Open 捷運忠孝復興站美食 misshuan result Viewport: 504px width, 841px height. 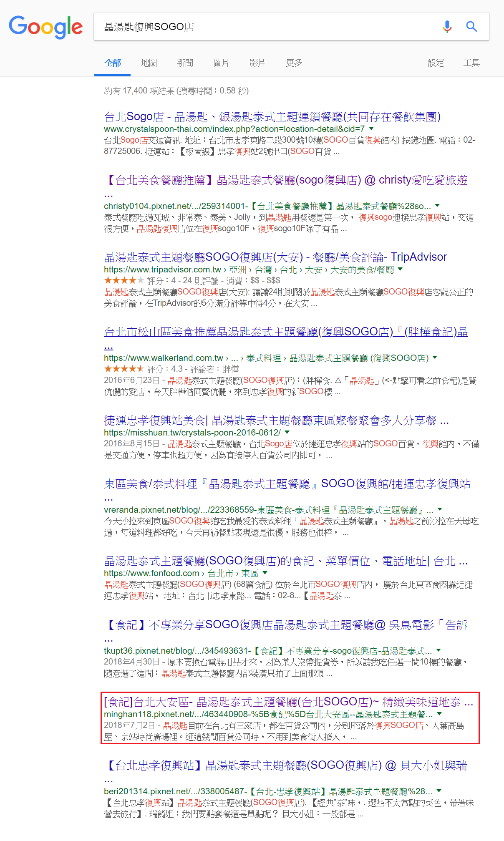coord(276,420)
